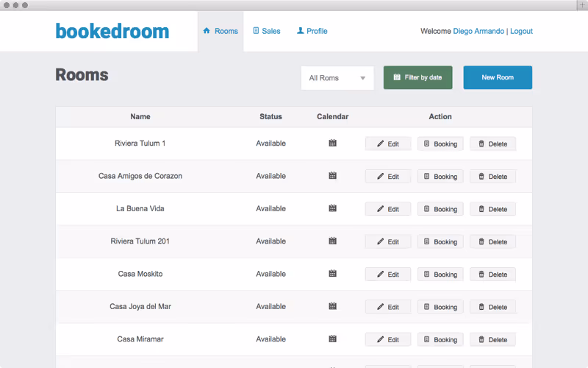Switch to the Rooms tab

click(220, 31)
